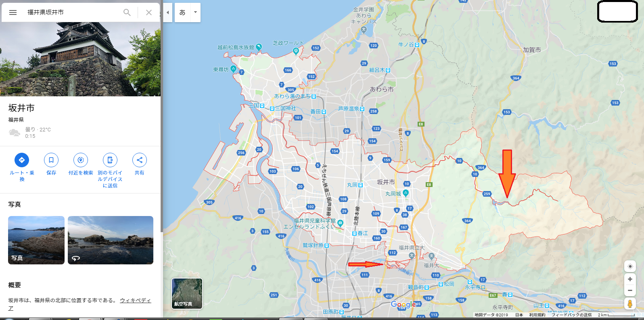Open the 360 street view photo thumbnail

pyautogui.click(x=111, y=240)
